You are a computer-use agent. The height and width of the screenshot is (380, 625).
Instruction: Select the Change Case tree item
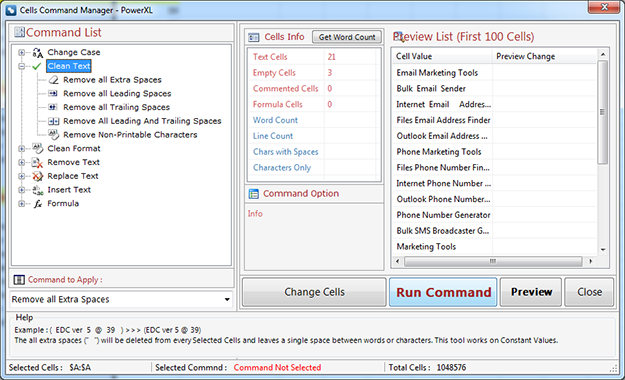74,52
